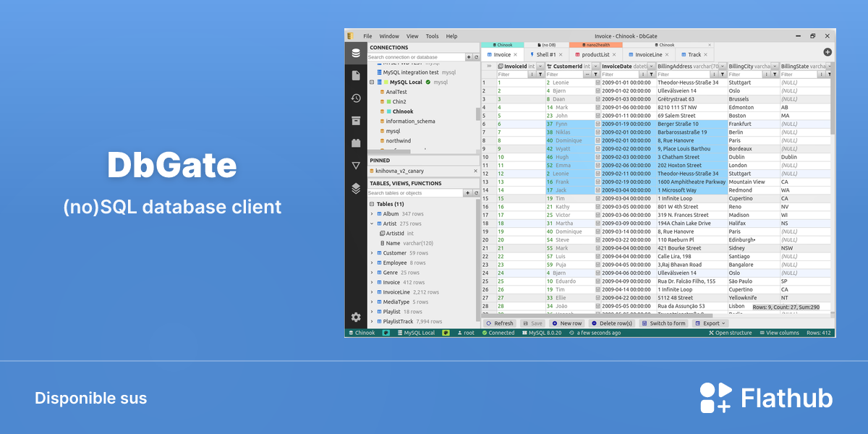Collapse the left columns panel chevron icon
The image size is (868, 434).
(x=488, y=66)
